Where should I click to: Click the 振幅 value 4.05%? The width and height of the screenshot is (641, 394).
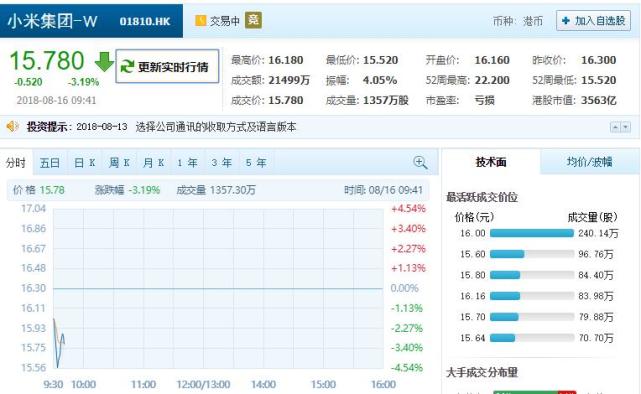click(x=380, y=80)
